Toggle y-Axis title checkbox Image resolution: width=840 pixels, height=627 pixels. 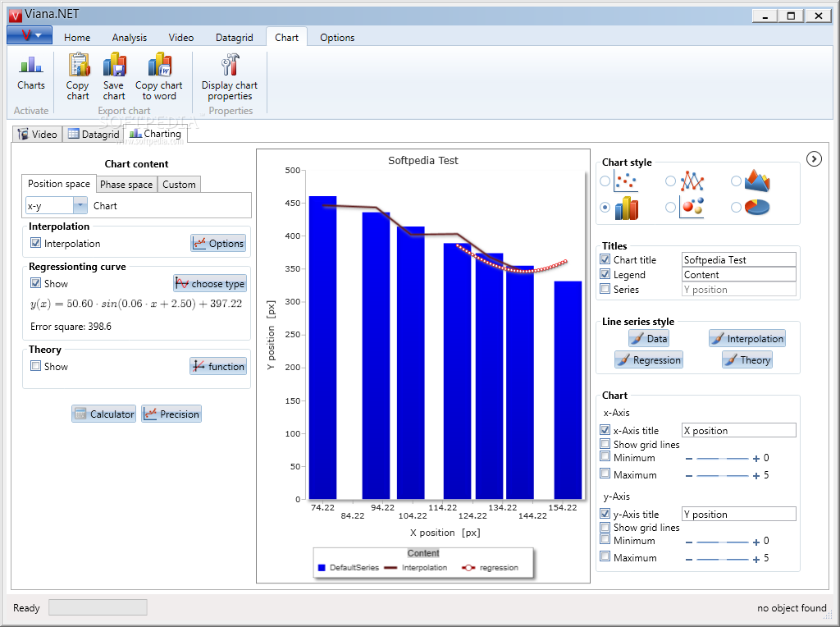pyautogui.click(x=605, y=514)
